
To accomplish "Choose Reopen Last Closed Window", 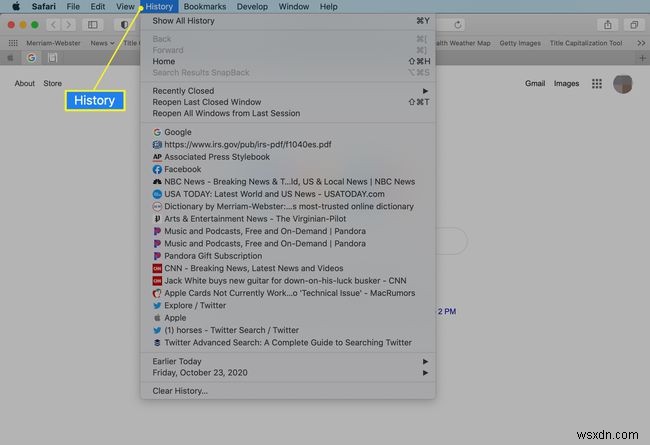I will click(x=288, y=102).
